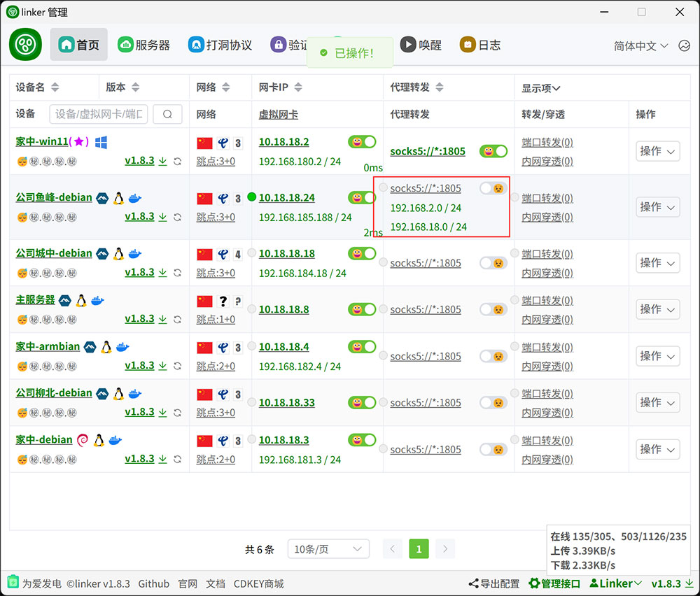This screenshot has width=700, height=596.
Task: Open the 简体中文 language dropdown
Action: coord(640,45)
